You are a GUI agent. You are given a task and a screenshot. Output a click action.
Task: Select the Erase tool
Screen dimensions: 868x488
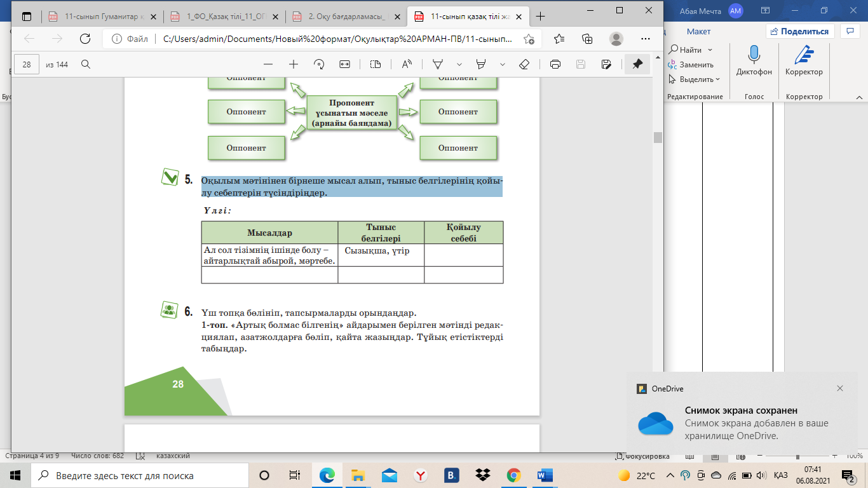(x=524, y=64)
